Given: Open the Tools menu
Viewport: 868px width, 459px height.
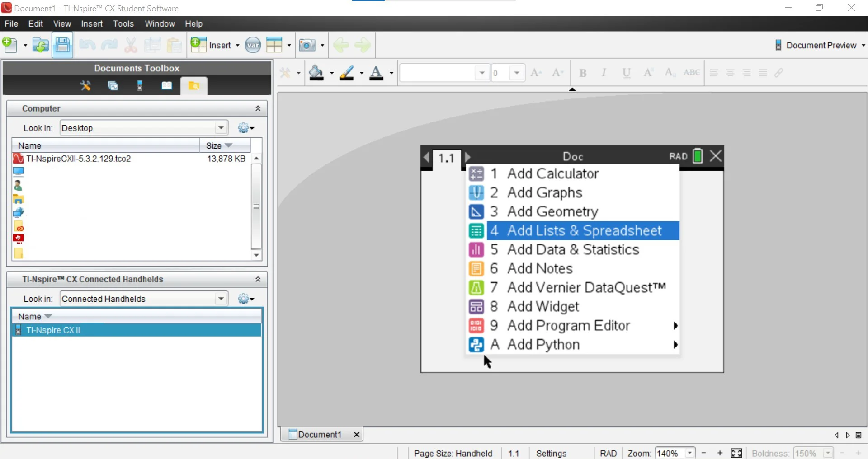Looking at the screenshot, I should point(123,24).
